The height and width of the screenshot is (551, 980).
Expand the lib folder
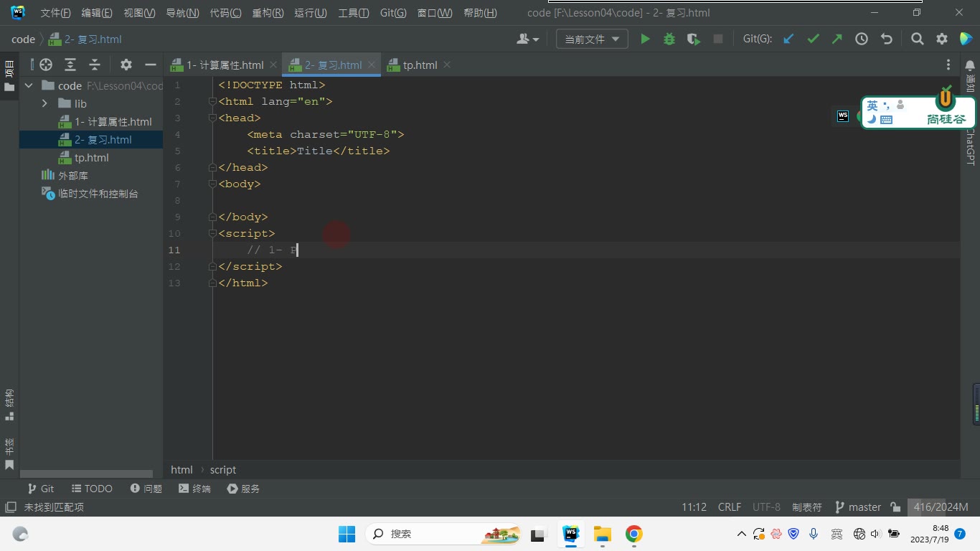(x=44, y=103)
